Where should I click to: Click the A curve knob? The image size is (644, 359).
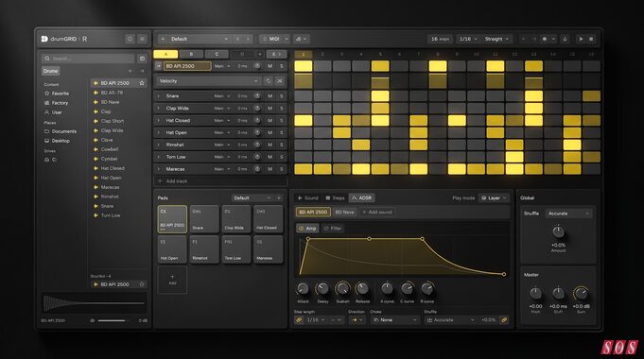tap(387, 289)
